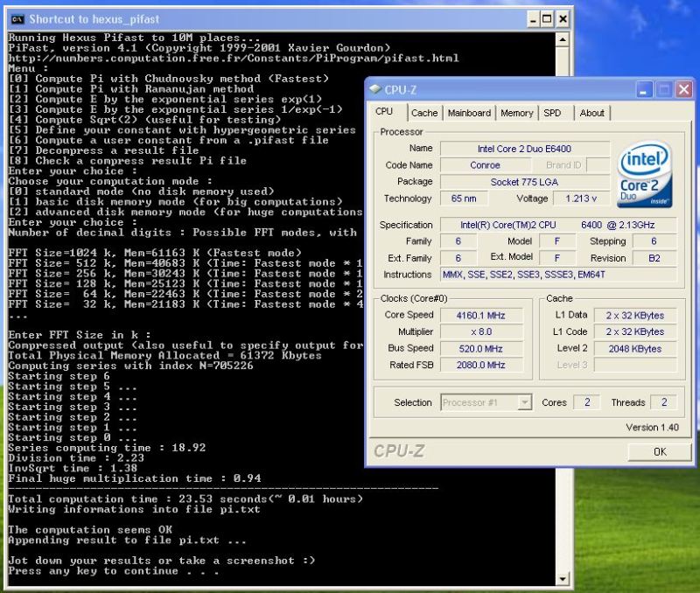
Task: Click the Threads count field
Action: (664, 402)
